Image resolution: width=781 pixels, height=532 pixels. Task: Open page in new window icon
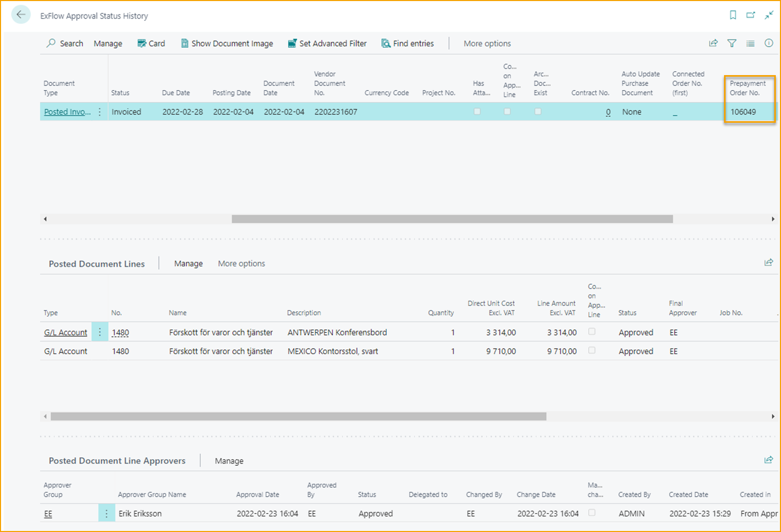pos(750,15)
